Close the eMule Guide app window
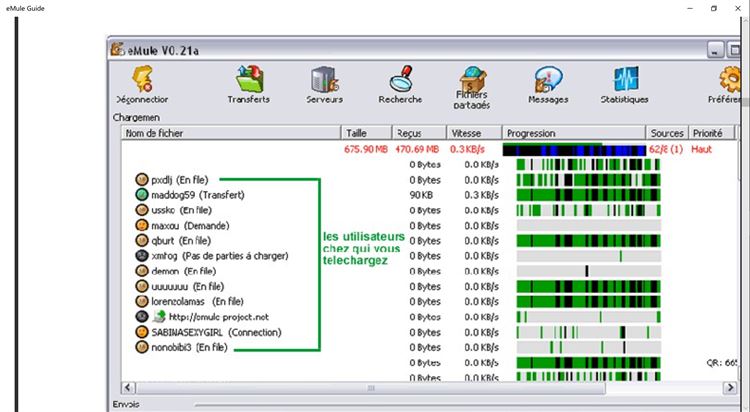 coord(738,8)
